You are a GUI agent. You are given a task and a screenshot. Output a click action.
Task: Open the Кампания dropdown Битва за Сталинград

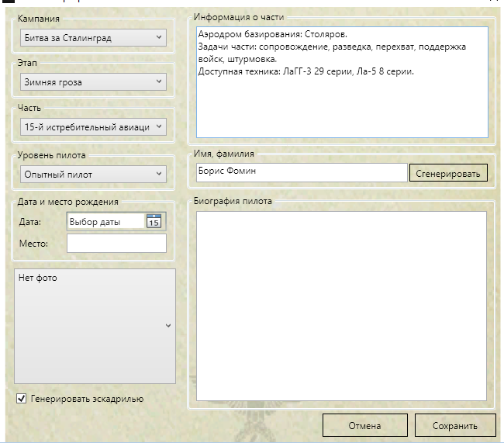[93, 38]
